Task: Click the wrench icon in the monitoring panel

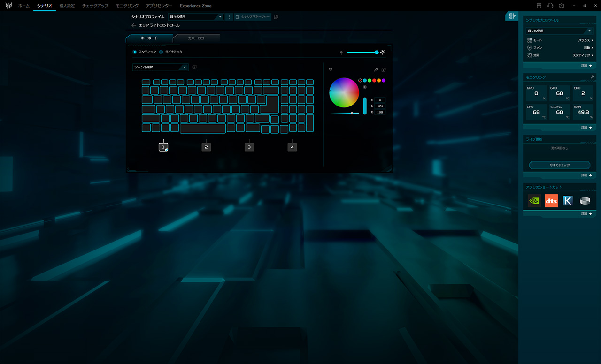Action: (x=593, y=77)
